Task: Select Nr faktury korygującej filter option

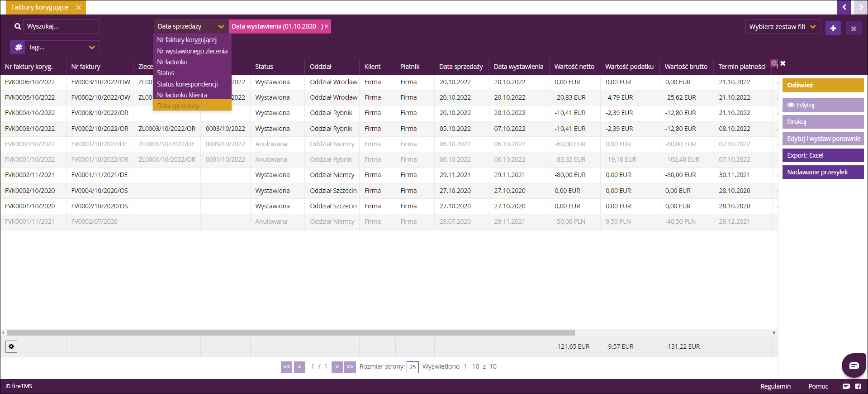Action: tap(192, 40)
